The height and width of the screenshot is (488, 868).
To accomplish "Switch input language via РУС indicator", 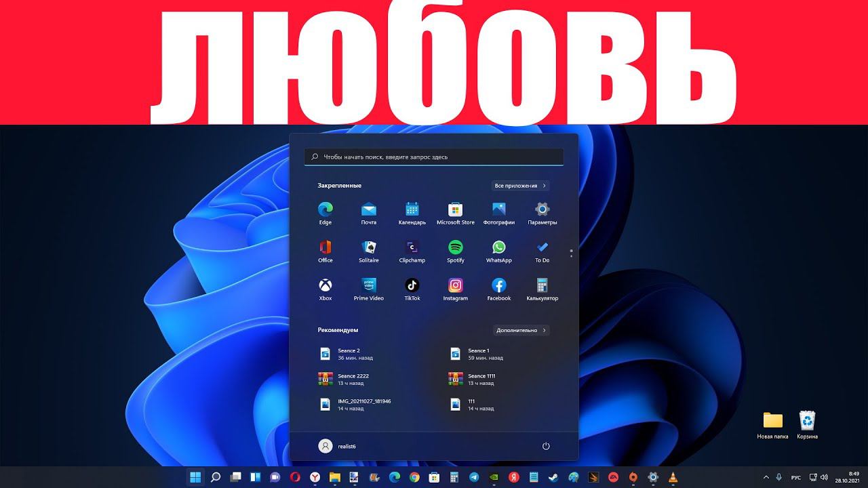I will coord(797,477).
